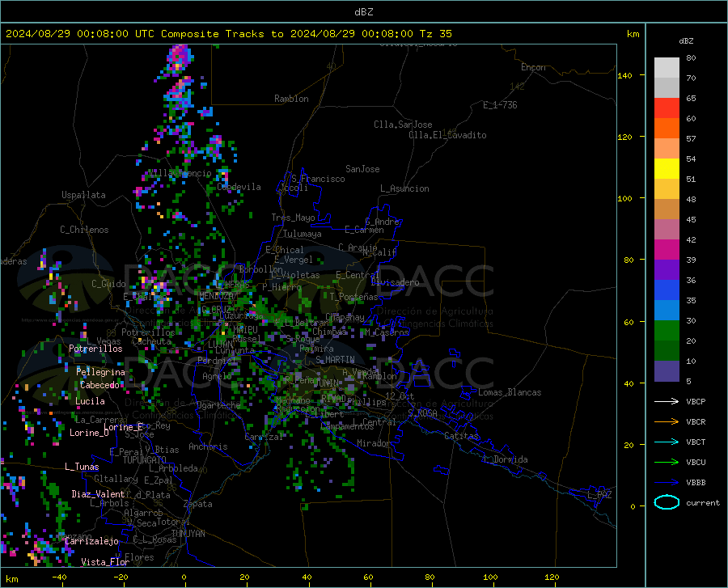Click the 'Carrizal' map label
728x588 pixels.
[x=264, y=437]
